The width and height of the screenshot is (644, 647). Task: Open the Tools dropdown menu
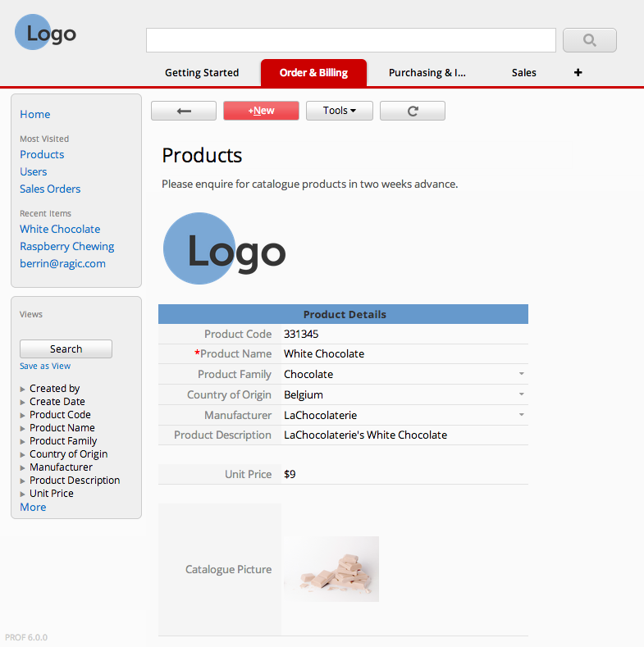coord(340,111)
